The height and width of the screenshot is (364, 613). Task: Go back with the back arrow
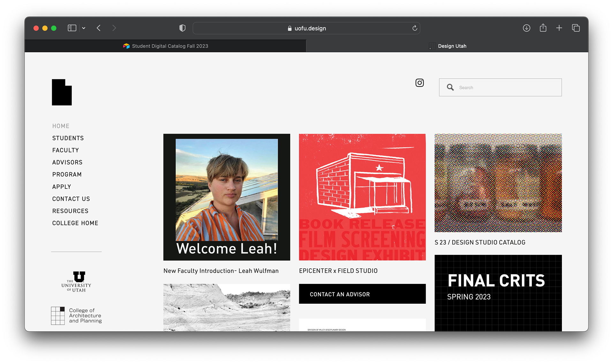(99, 28)
